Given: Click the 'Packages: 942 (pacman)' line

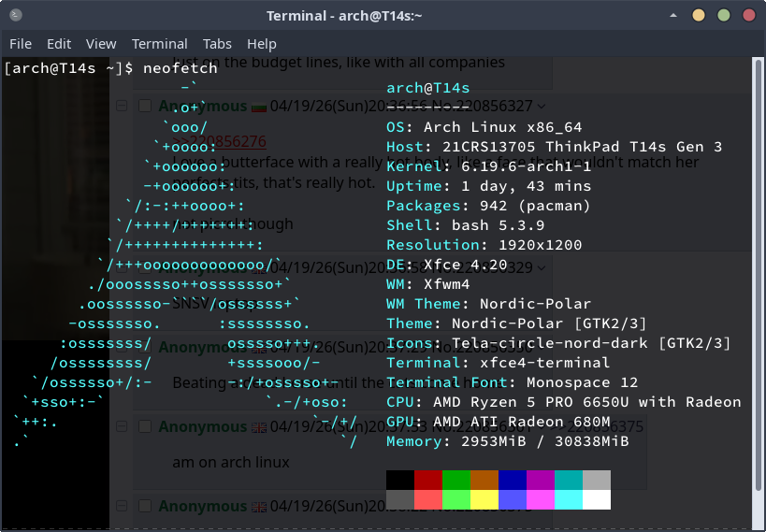Looking at the screenshot, I should tap(488, 206).
